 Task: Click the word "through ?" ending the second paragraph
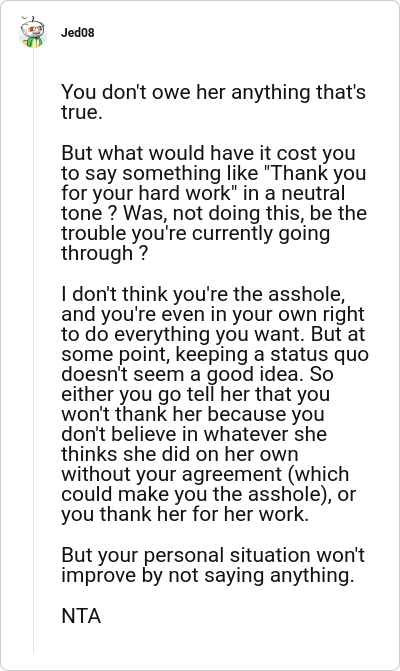coord(104,253)
